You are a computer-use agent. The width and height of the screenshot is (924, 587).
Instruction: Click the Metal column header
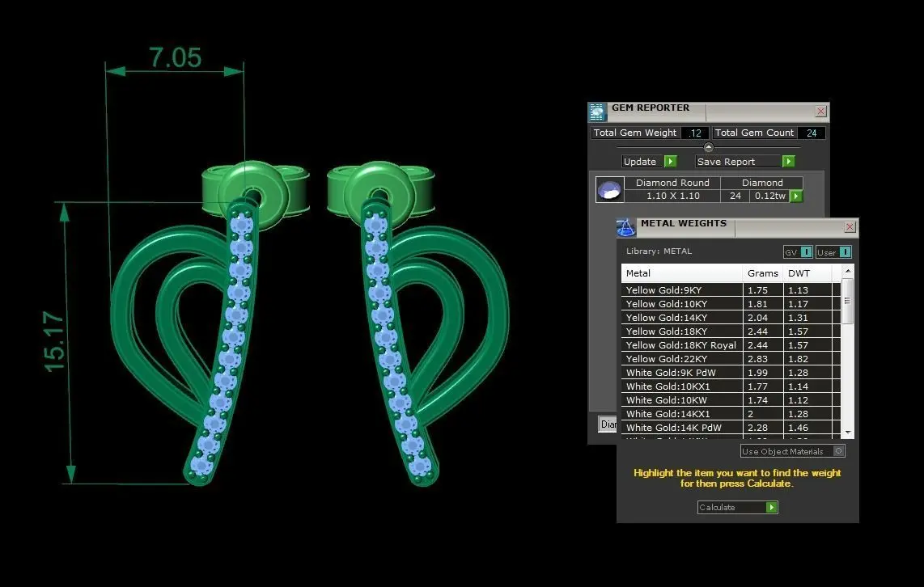[x=682, y=273]
